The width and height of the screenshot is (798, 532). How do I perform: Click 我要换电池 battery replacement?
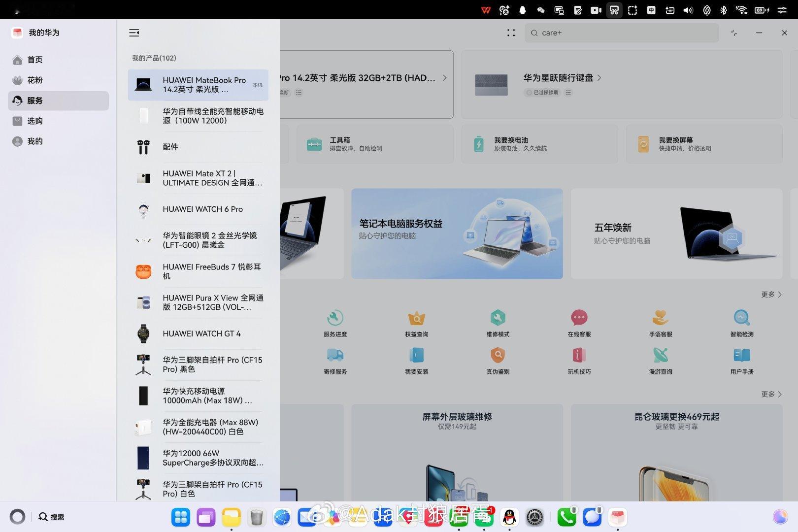point(539,144)
